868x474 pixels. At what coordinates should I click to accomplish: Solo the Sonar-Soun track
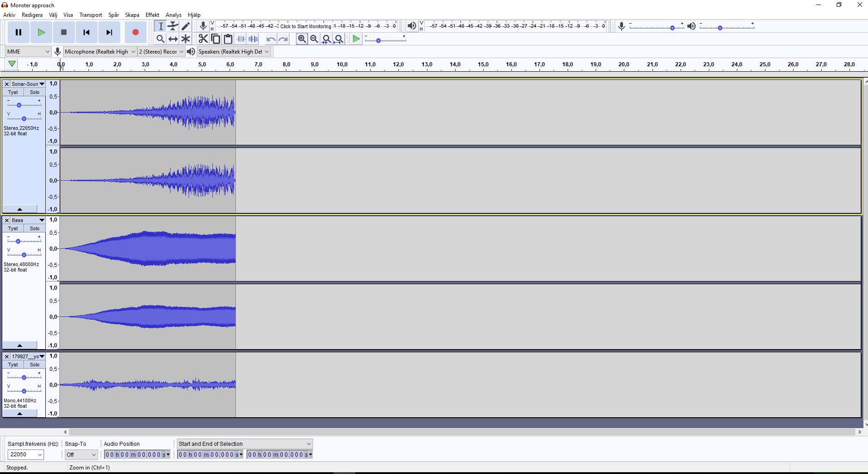(34, 92)
